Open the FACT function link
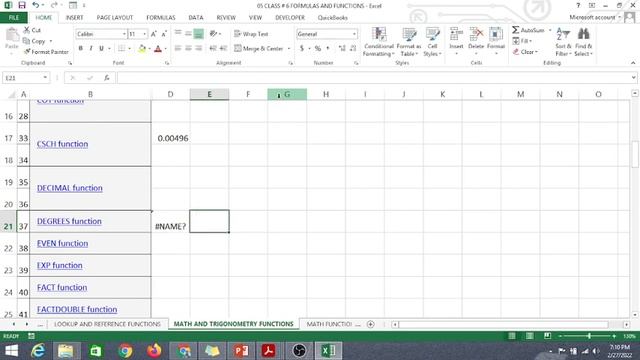640x360 pixels. (62, 287)
